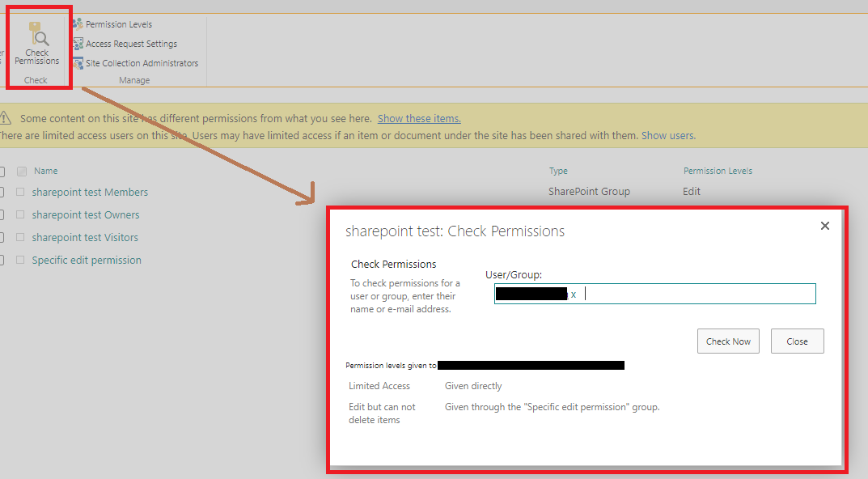Close the Check Permissions dialog with X
The height and width of the screenshot is (479, 868).
tap(825, 226)
